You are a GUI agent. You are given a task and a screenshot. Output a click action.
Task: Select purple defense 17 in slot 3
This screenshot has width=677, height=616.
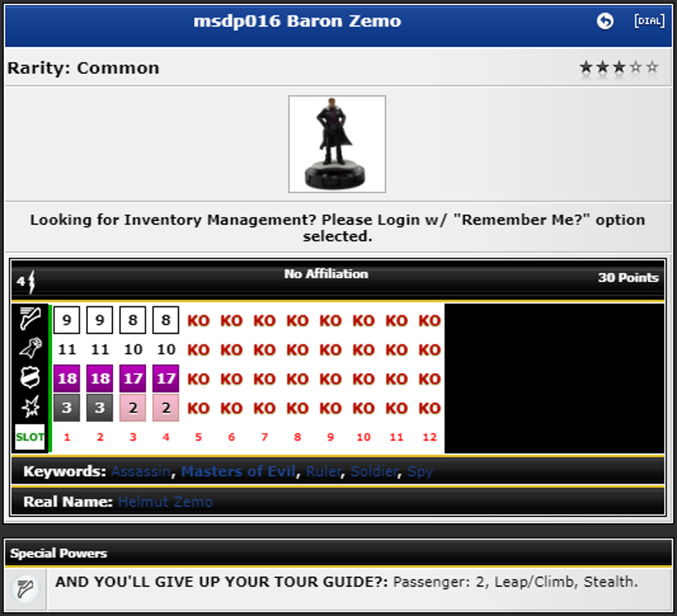coord(132,379)
